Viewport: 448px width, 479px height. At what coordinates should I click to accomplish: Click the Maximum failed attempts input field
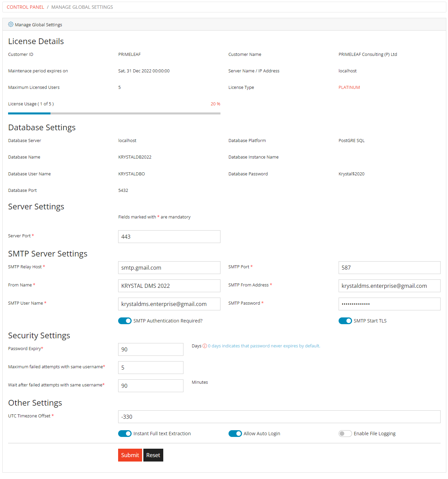(x=150, y=367)
